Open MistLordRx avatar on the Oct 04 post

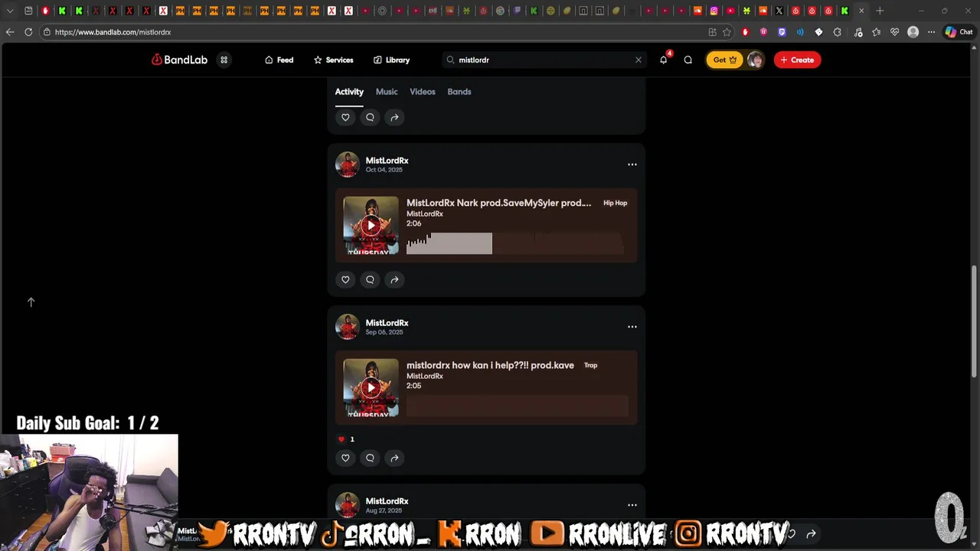348,165
